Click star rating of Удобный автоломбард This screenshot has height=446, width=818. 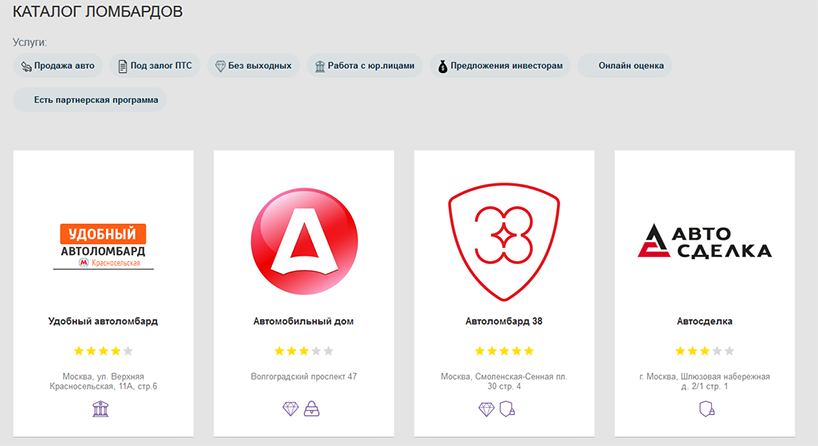[x=103, y=351]
